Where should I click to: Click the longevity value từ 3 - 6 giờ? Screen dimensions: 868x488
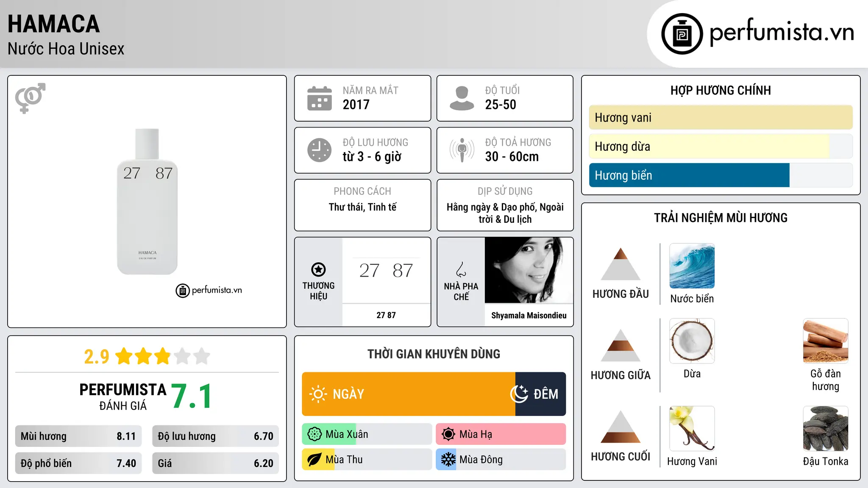point(372,157)
